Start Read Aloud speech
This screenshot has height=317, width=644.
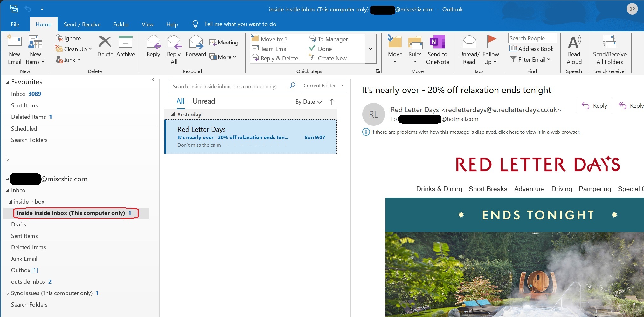click(x=574, y=50)
